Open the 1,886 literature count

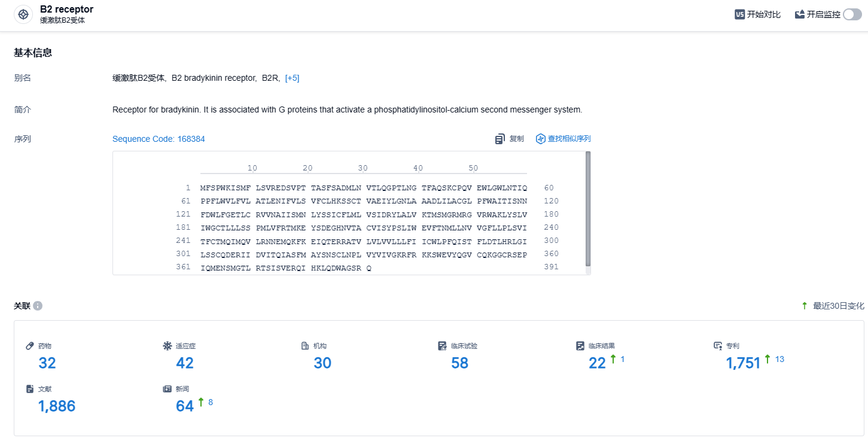57,406
